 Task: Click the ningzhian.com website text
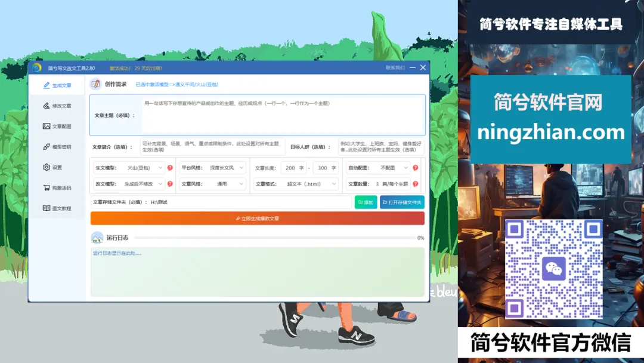551,132
